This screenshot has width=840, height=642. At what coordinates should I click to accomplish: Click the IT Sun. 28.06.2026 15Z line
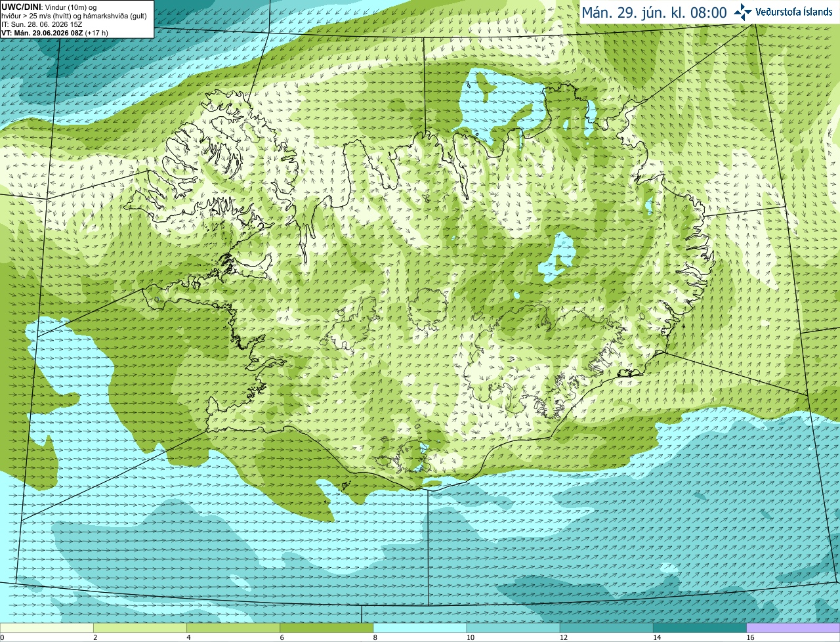pyautogui.click(x=42, y=24)
